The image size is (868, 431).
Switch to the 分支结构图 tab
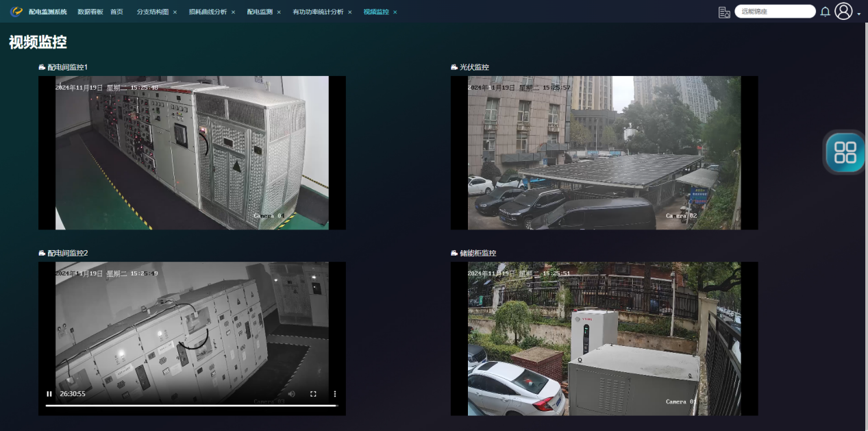point(152,12)
